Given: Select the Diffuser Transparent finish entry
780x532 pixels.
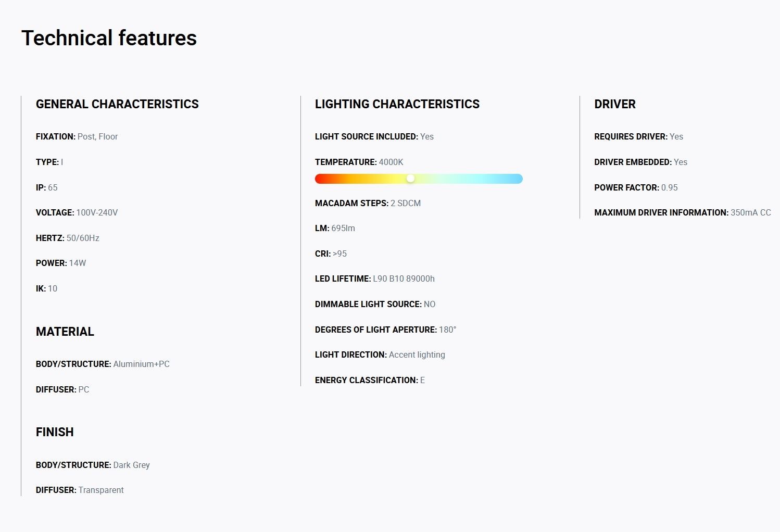Looking at the screenshot, I should tap(80, 490).
